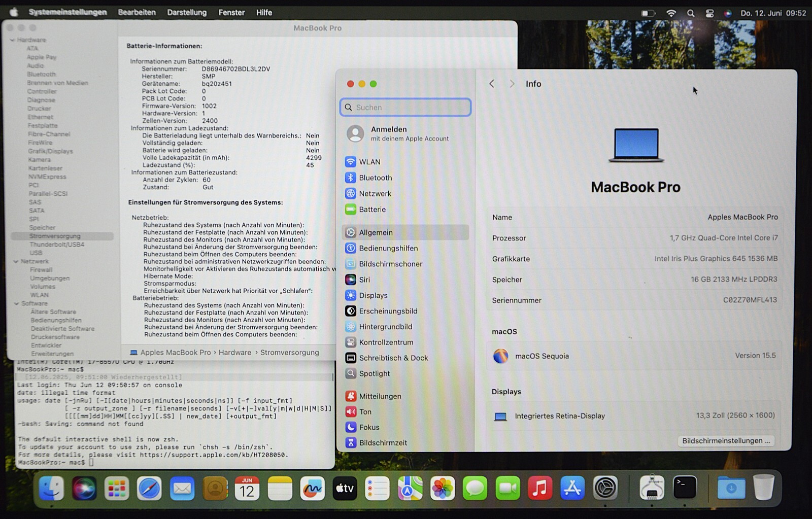Collapse the Netzwerk section in System Information
812x519 pixels.
click(16, 261)
